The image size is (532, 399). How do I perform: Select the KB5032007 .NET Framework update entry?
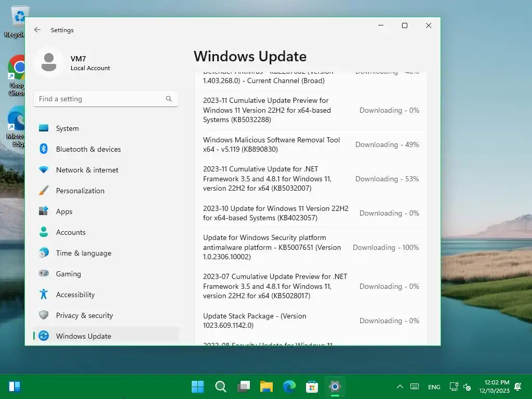(x=311, y=179)
